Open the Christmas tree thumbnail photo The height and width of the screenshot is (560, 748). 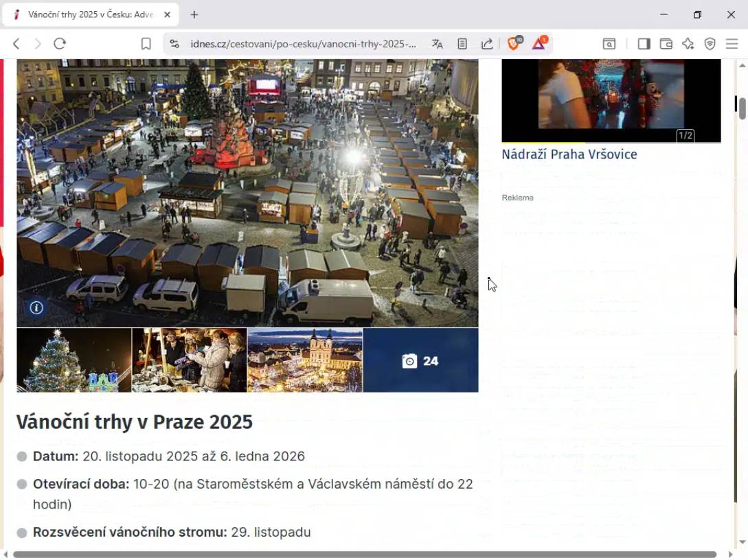(74, 360)
